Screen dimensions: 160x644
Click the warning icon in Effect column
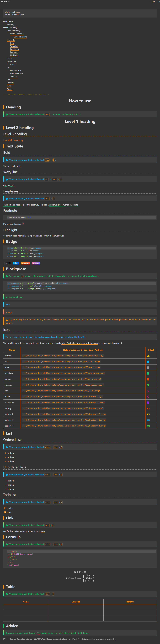point(148,356)
